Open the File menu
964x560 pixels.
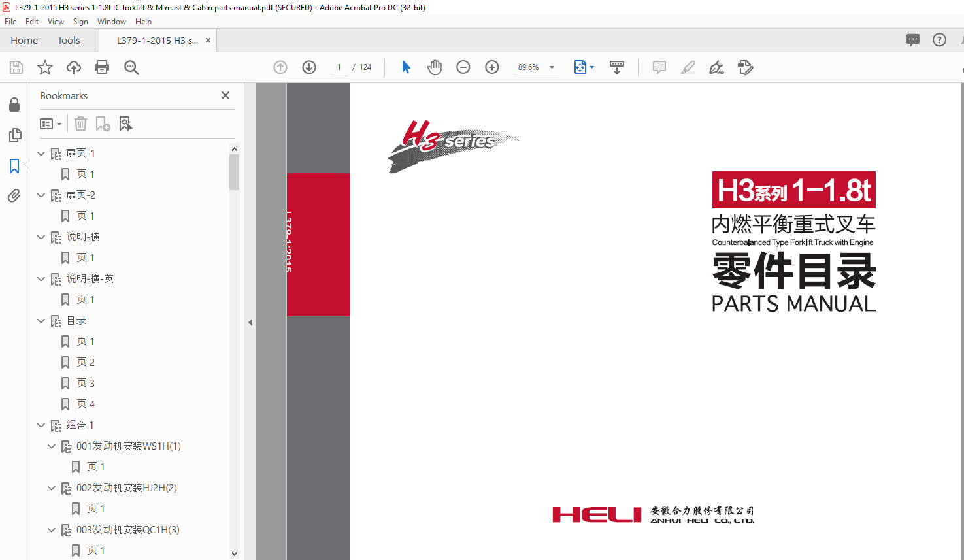[10, 22]
